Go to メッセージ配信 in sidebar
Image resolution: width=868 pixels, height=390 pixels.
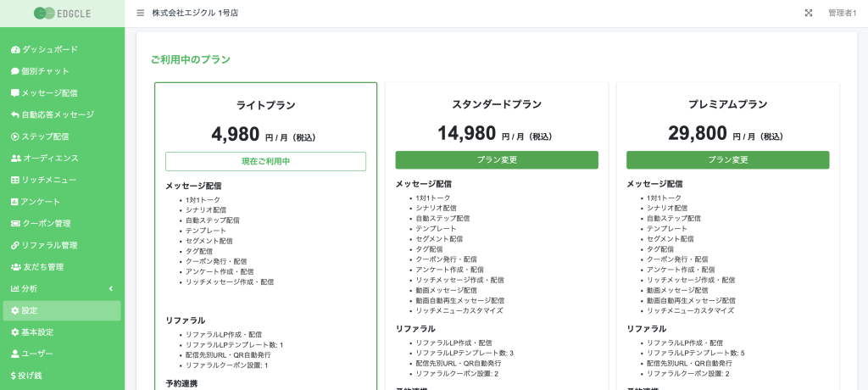(x=44, y=92)
